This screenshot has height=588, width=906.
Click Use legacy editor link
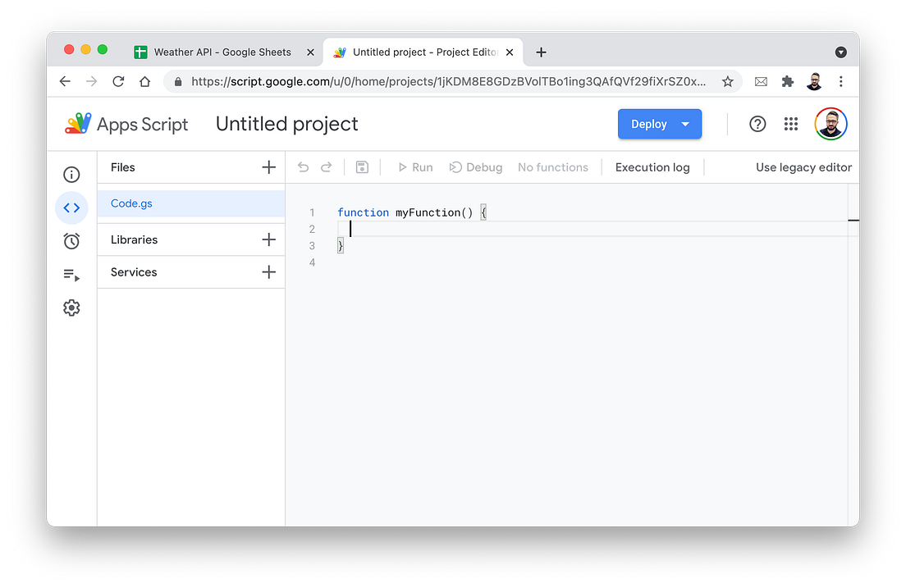pyautogui.click(x=803, y=167)
